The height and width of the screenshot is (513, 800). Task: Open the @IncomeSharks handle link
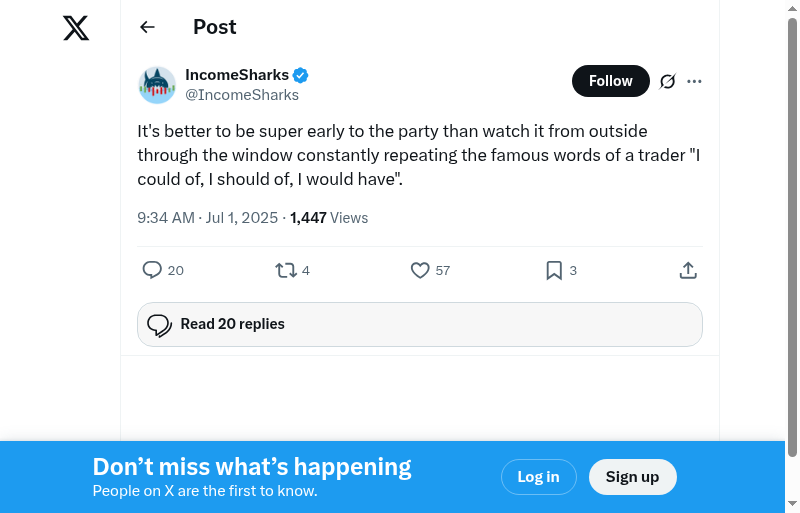242,95
